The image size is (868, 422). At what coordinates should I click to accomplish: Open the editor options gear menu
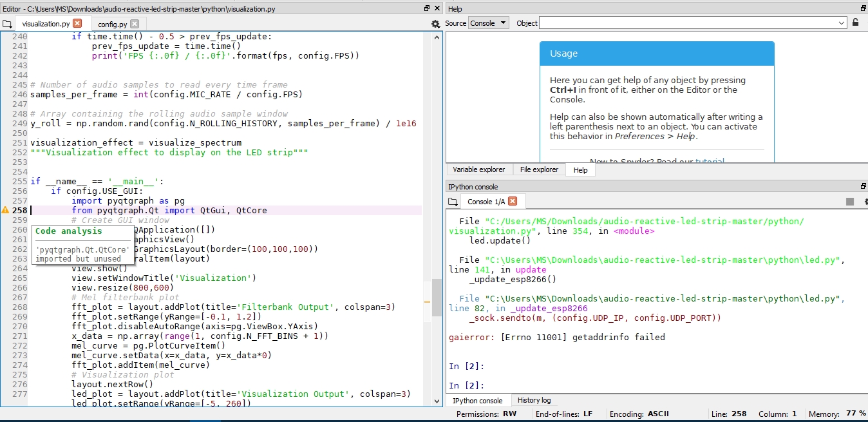tap(435, 23)
